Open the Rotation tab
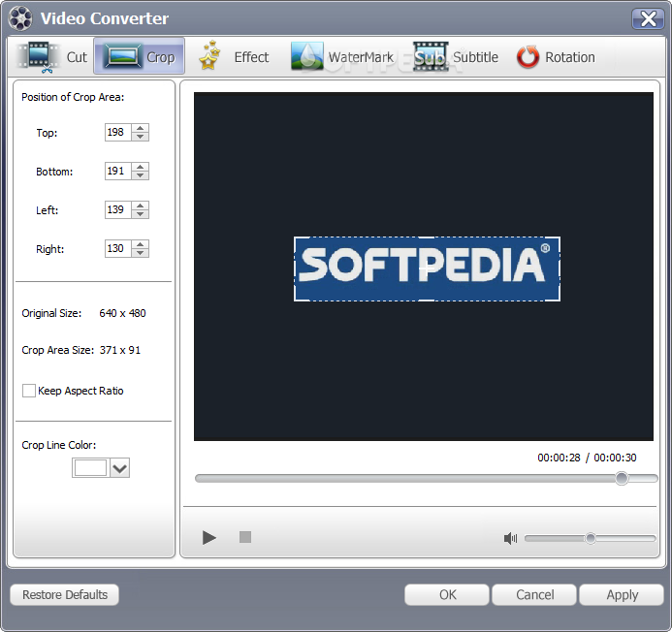This screenshot has height=632, width=672. click(556, 57)
